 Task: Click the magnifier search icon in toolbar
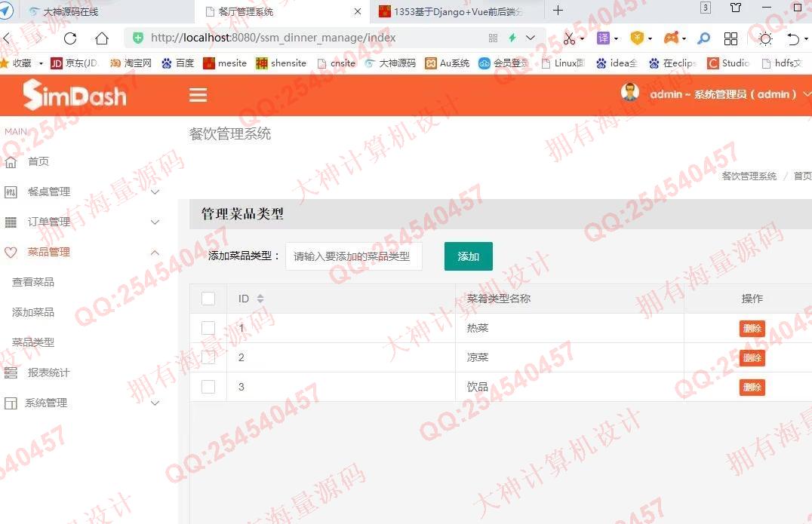[703, 38]
